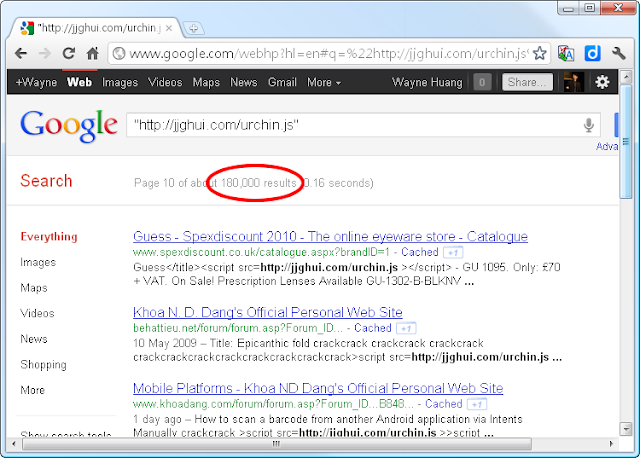Open the Mobile Platforms - Khoa ND Dang result
The height and width of the screenshot is (458, 640).
[318, 389]
